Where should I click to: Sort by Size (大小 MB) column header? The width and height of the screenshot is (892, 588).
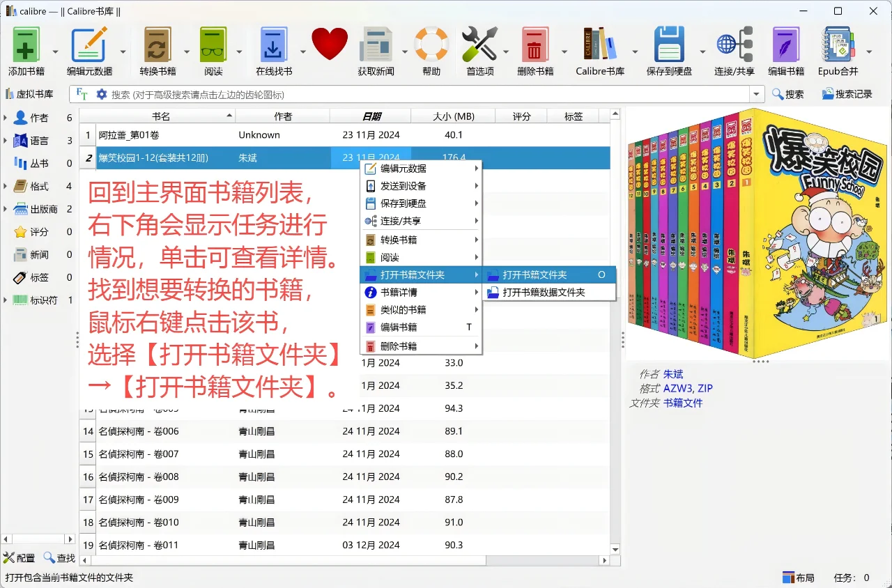coord(453,116)
